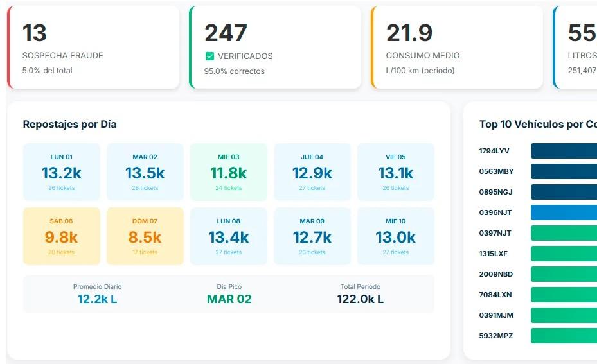Click the 0563MBY vehicle bar
Image resolution: width=597 pixels, height=364 pixels.
tap(564, 171)
